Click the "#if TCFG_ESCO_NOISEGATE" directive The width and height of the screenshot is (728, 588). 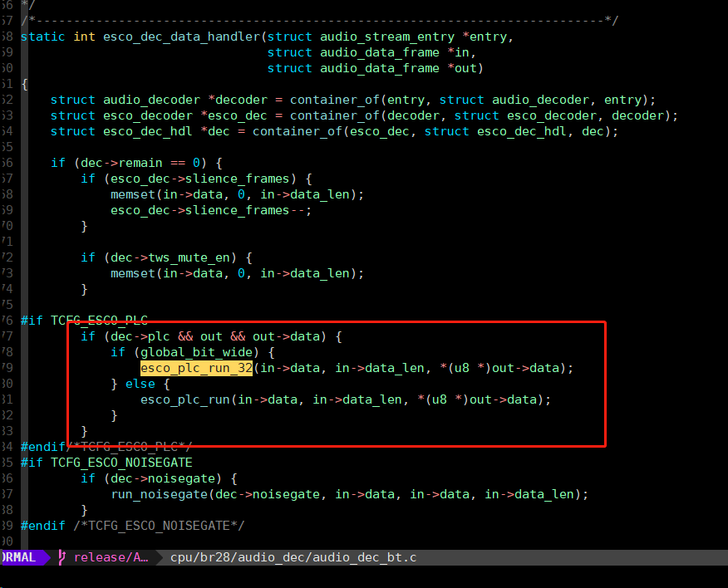click(x=106, y=463)
